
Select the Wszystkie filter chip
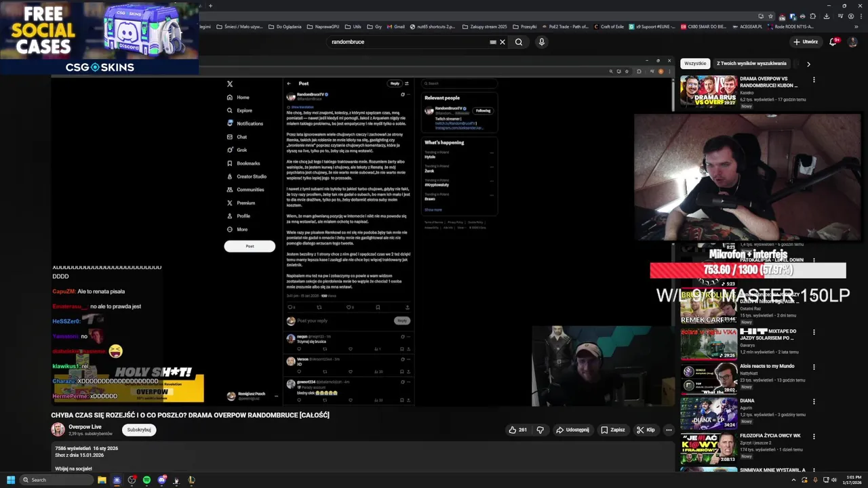(x=695, y=63)
